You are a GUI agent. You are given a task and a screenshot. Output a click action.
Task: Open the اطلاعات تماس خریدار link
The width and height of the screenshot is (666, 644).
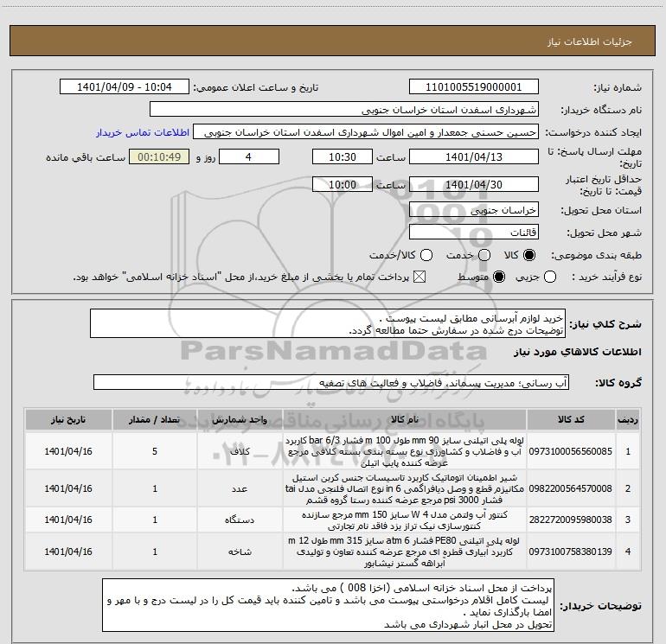coord(143,132)
